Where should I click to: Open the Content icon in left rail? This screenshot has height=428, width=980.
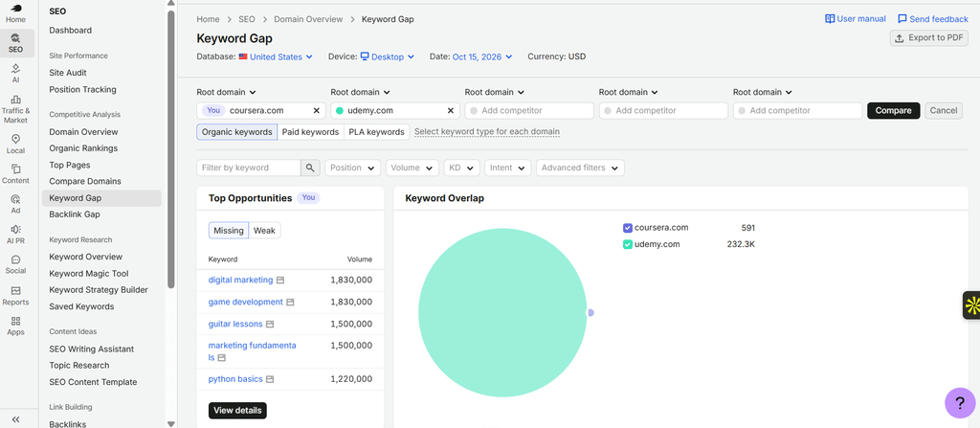point(15,174)
